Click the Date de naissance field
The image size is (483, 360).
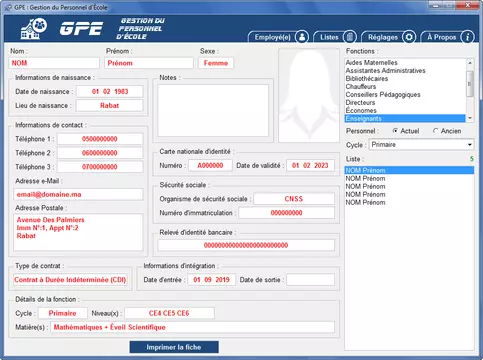[x=110, y=91]
